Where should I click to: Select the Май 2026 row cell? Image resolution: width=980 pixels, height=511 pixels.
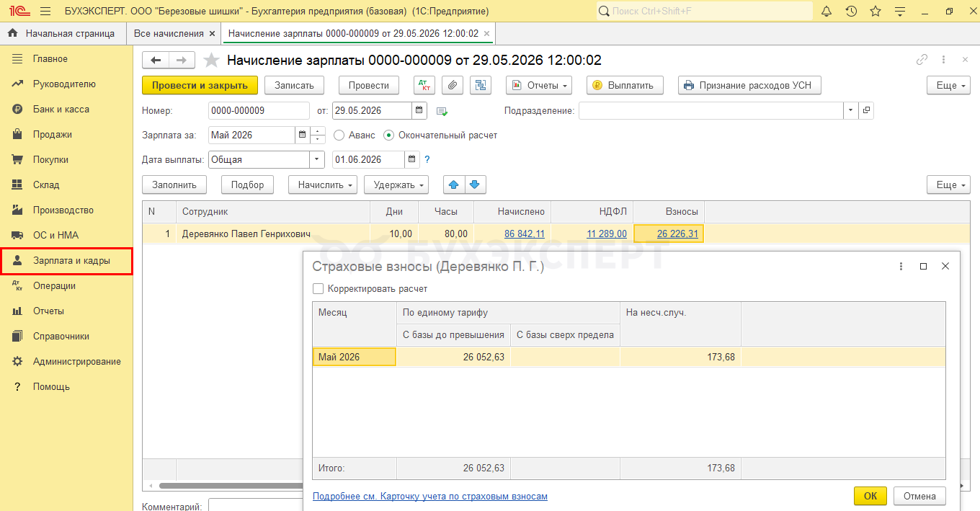point(355,357)
